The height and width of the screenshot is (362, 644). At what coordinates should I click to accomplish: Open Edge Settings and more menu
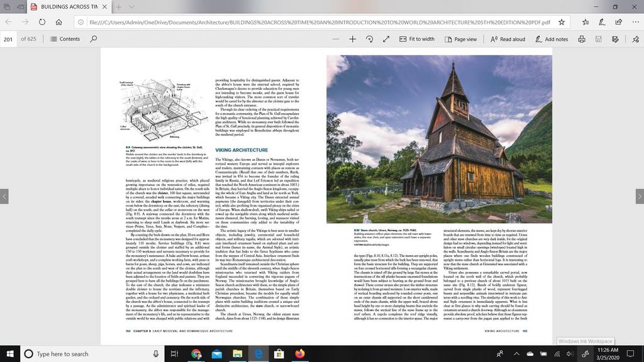[635, 22]
